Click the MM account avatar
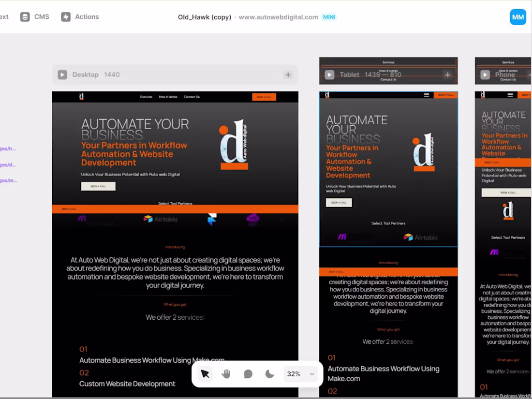532x399 pixels. pyautogui.click(x=517, y=16)
